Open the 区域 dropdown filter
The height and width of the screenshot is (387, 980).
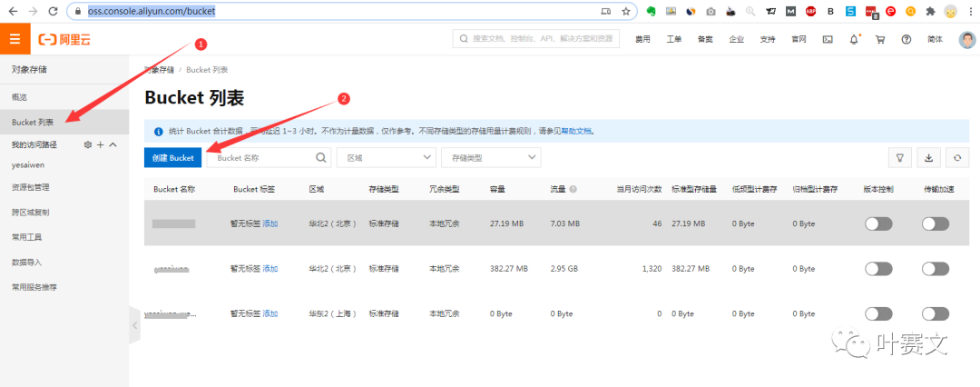coord(387,158)
